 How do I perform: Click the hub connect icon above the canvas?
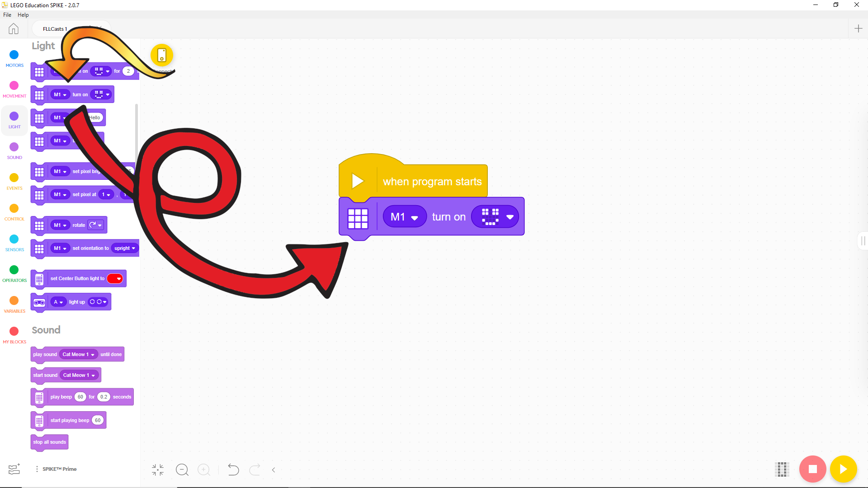coord(162,56)
